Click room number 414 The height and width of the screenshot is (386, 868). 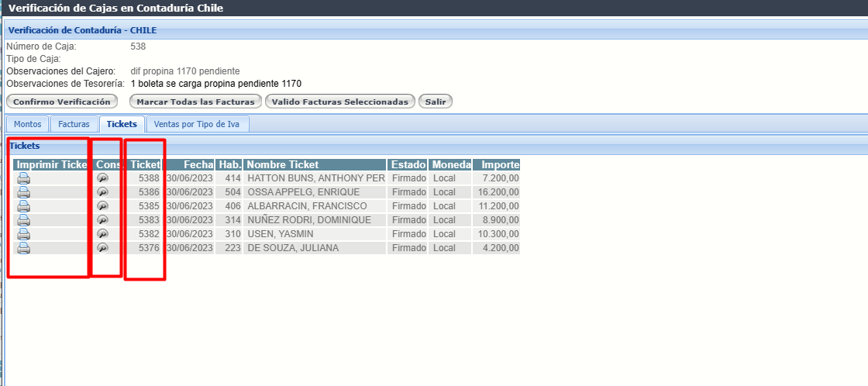pyautogui.click(x=232, y=178)
